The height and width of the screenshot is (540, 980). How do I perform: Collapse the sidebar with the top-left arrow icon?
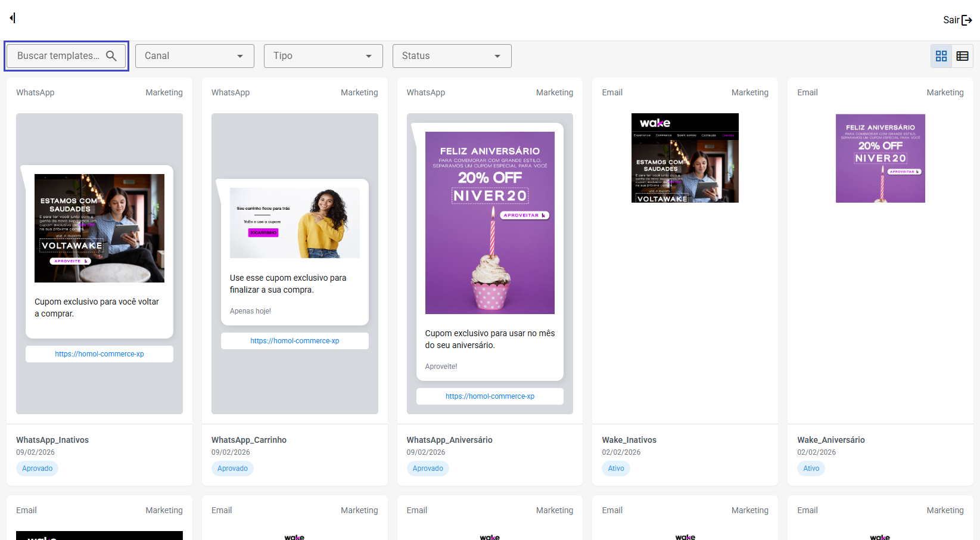click(13, 18)
